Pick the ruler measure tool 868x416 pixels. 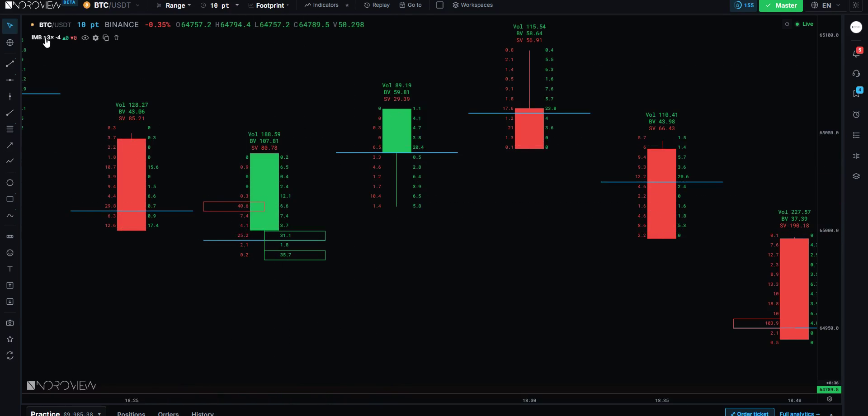[x=10, y=236]
